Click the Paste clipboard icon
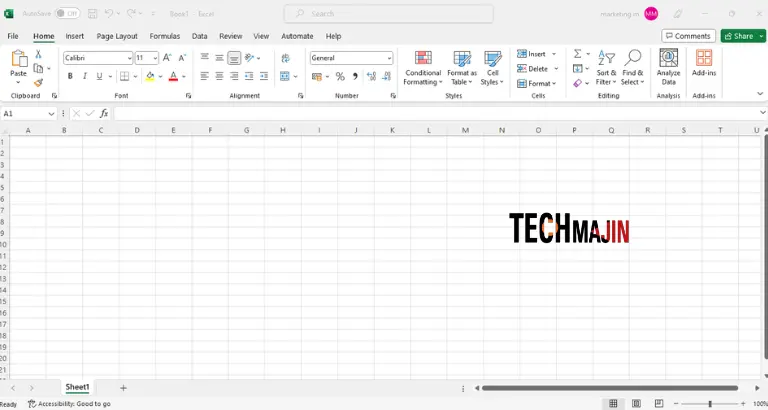This screenshot has height=410, width=768. click(x=19, y=58)
